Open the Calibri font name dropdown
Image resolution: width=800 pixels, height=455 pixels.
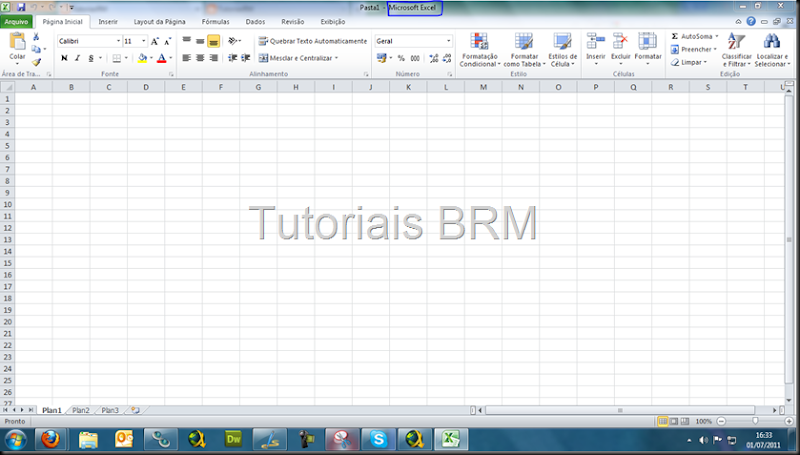click(118, 41)
